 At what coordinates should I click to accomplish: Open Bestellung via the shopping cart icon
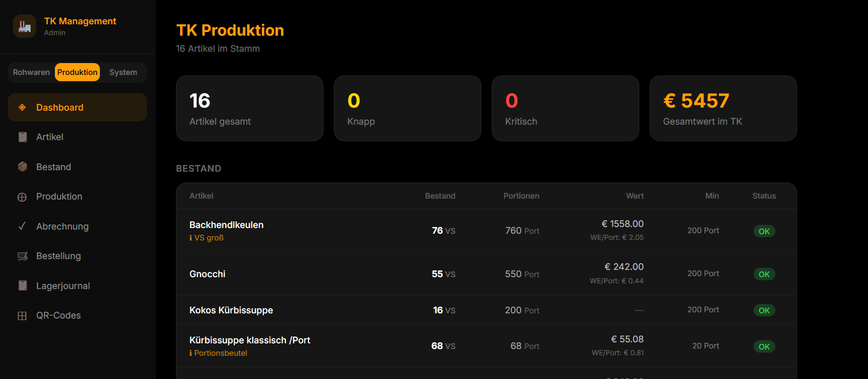[22, 255]
